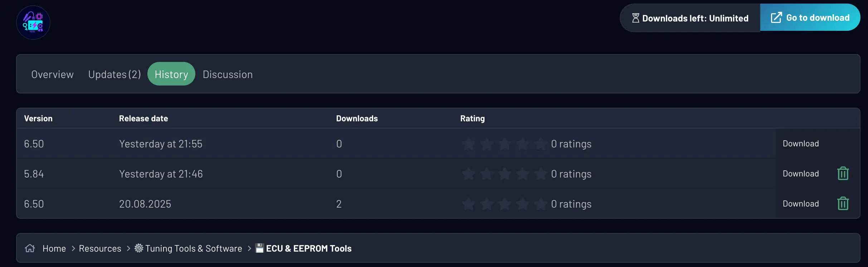This screenshot has width=868, height=267.
Task: Download the version released Yesterday at 21:55
Action: click(801, 144)
